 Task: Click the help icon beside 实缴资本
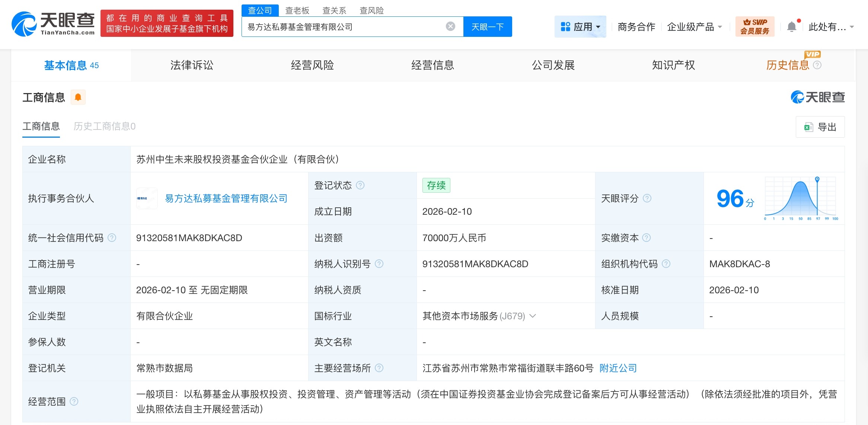[x=646, y=237]
